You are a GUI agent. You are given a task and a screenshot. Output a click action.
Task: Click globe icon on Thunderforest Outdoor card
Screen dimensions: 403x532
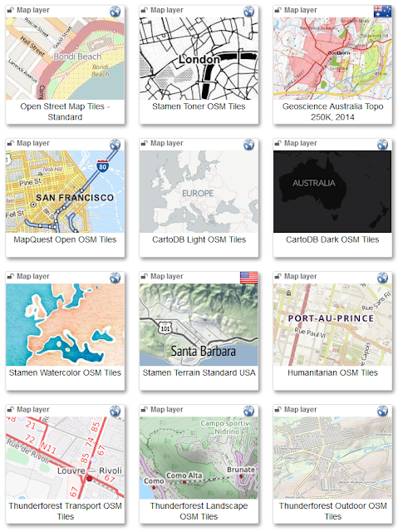pos(382,411)
